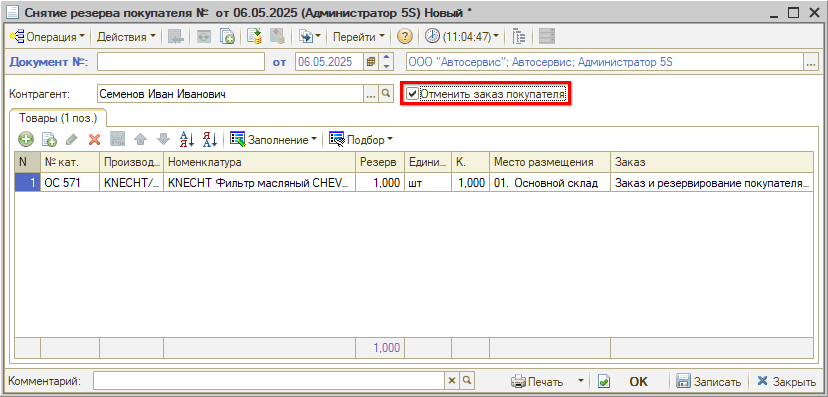
Task: Click the 01. Основной склад cell
Action: (550, 183)
